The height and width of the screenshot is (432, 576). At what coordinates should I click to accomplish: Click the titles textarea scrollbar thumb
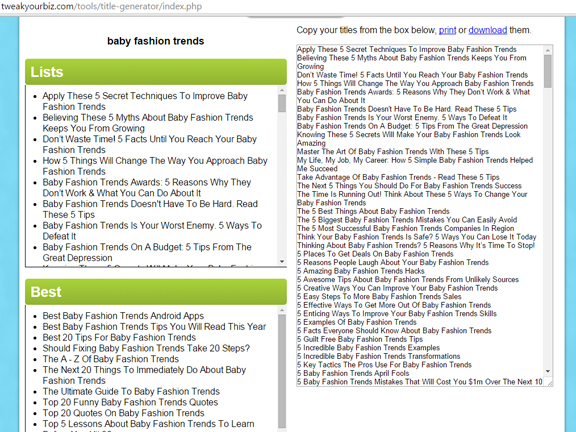coord(548,71)
